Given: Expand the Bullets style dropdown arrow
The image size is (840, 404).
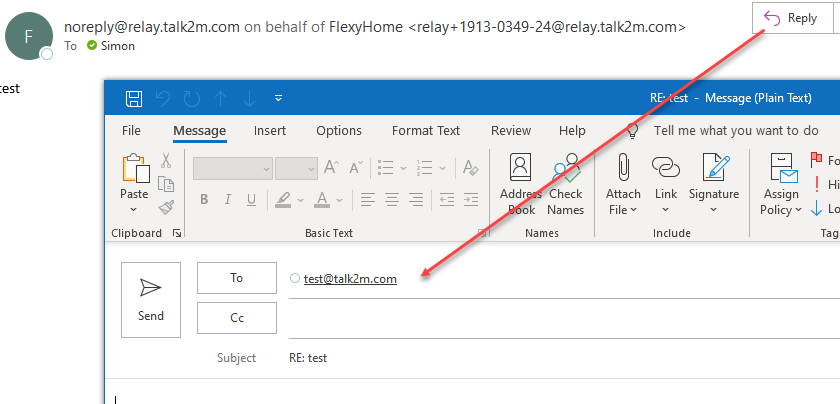Looking at the screenshot, I should pyautogui.click(x=403, y=168).
